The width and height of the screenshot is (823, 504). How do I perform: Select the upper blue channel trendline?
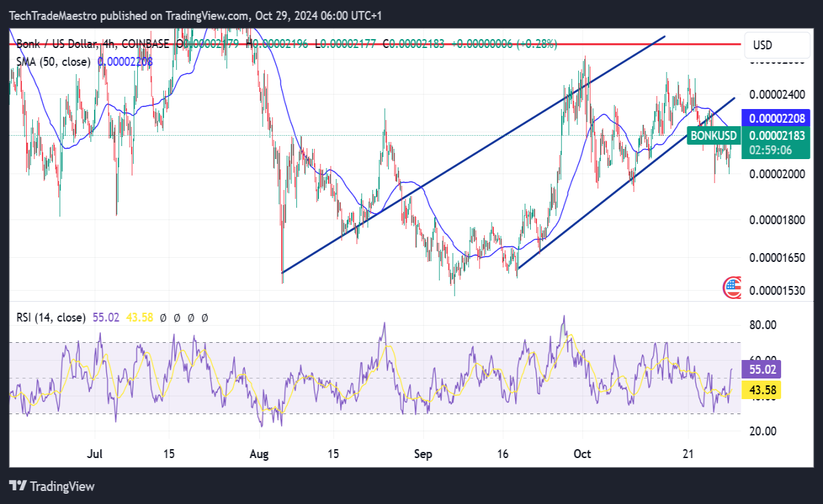pos(473,154)
